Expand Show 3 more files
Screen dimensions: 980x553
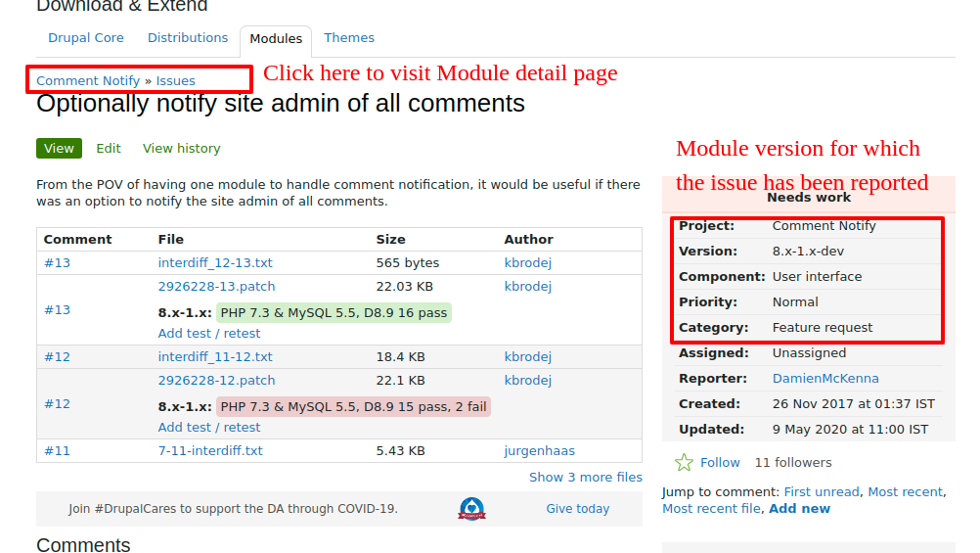click(x=586, y=478)
